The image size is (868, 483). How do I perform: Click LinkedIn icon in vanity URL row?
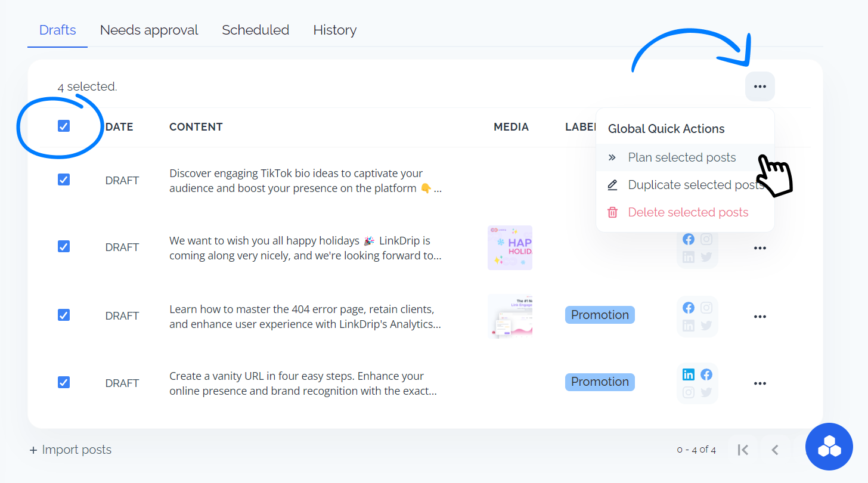pyautogui.click(x=689, y=374)
